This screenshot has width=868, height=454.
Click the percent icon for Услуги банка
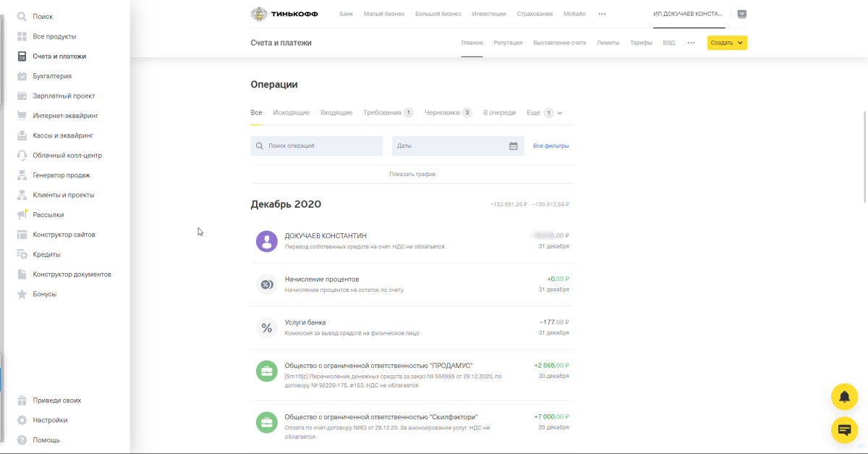point(267,328)
